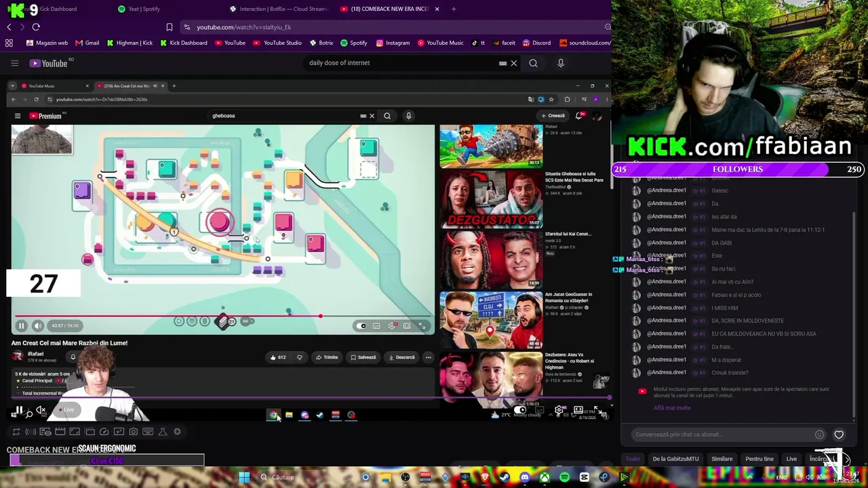Switch to the Interaction | BotRix tab

pos(278,9)
